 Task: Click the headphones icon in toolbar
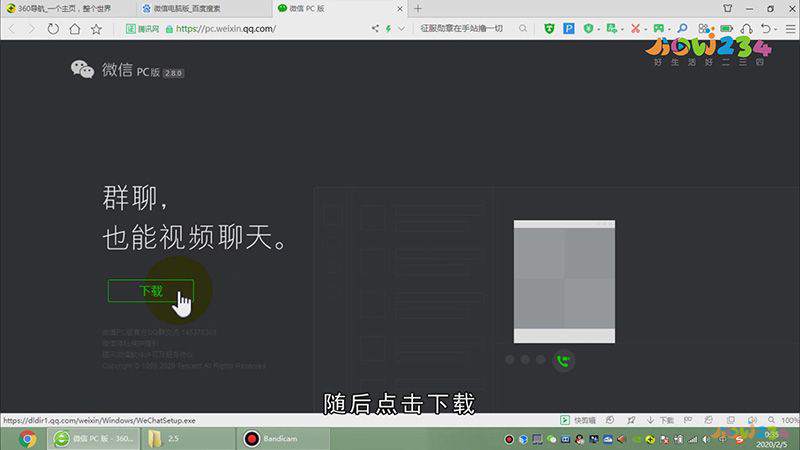tap(746, 29)
